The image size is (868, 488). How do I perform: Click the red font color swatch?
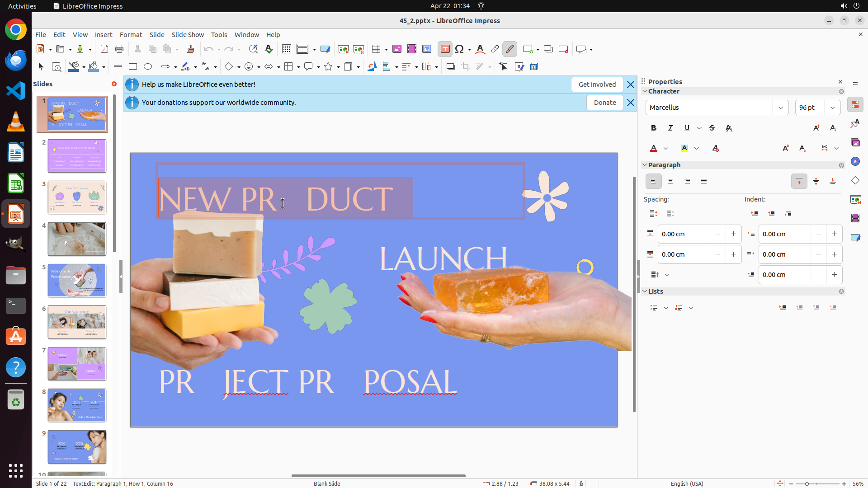654,149
